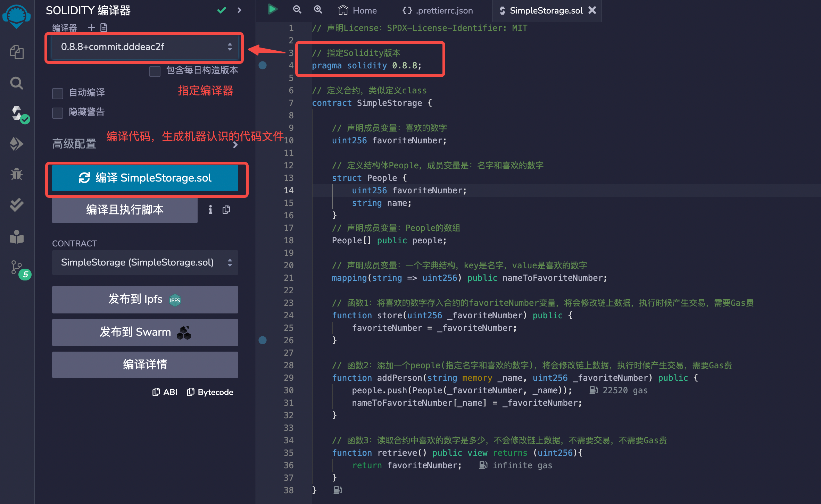This screenshot has width=821, height=504.
Task: Click the 发布到 Swarm button
Action: point(145,332)
